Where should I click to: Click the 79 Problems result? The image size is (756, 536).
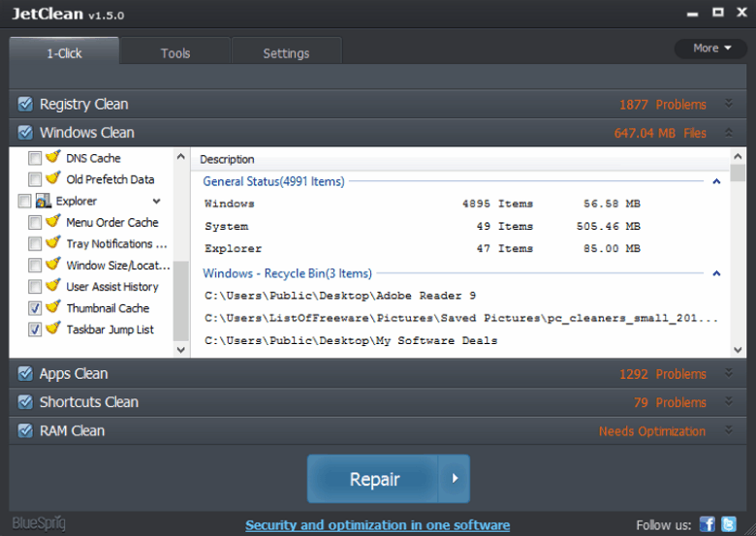(670, 402)
